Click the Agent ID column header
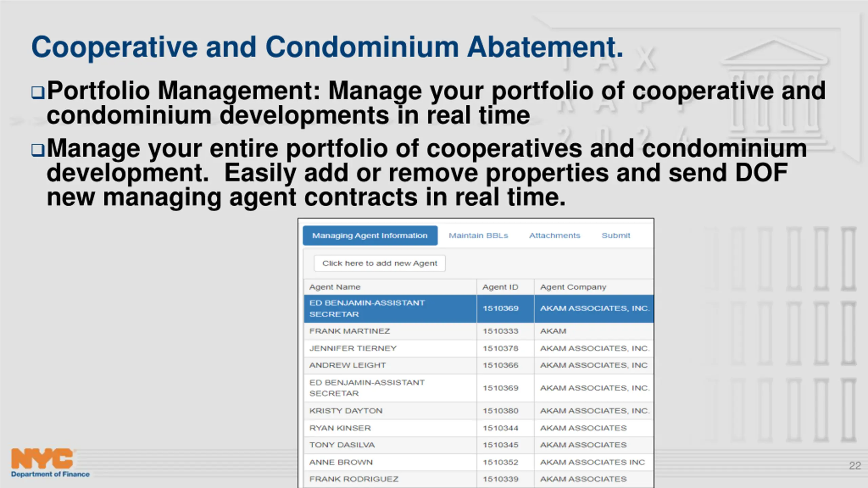 tap(500, 287)
